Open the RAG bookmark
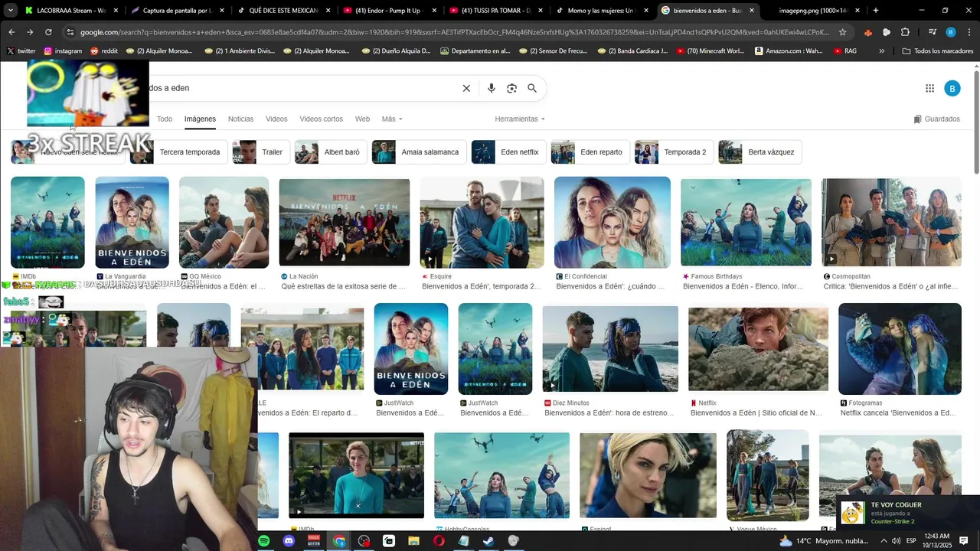 tap(844, 51)
